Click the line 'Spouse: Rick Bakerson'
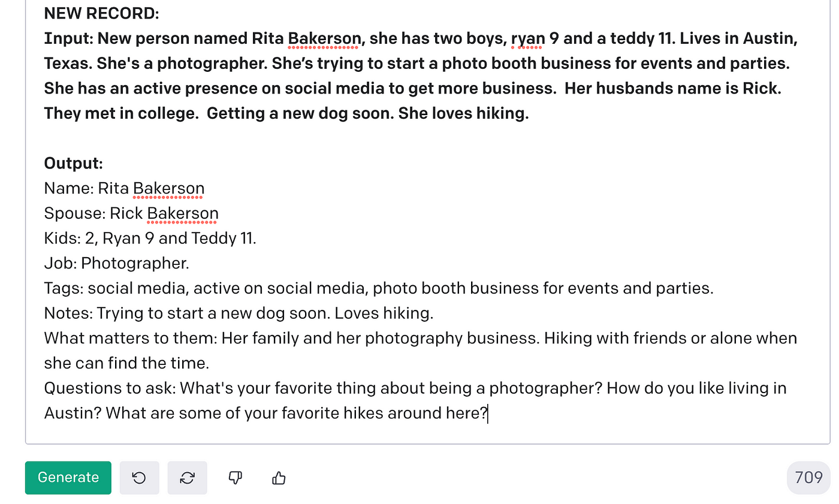This screenshot has width=839, height=504. coord(131,213)
